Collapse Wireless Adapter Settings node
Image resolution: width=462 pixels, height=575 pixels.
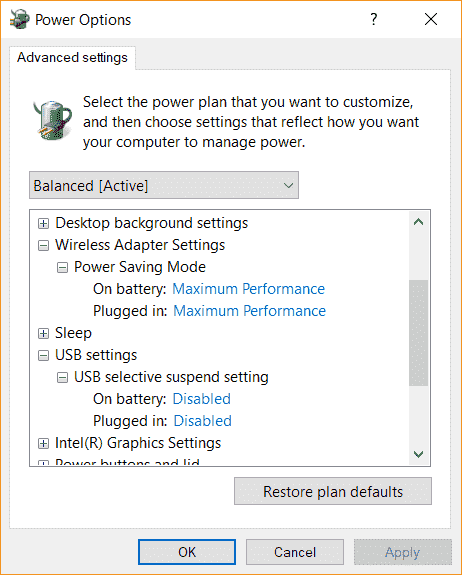43,245
